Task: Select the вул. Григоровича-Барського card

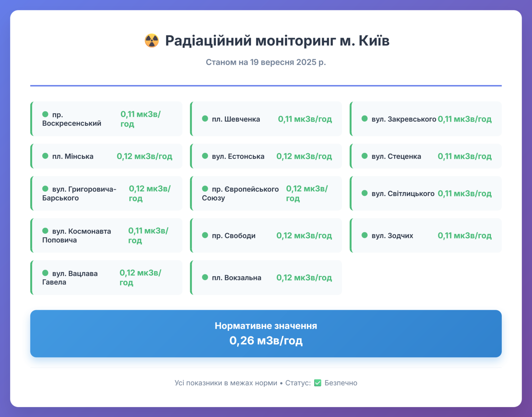Action: [x=106, y=193]
